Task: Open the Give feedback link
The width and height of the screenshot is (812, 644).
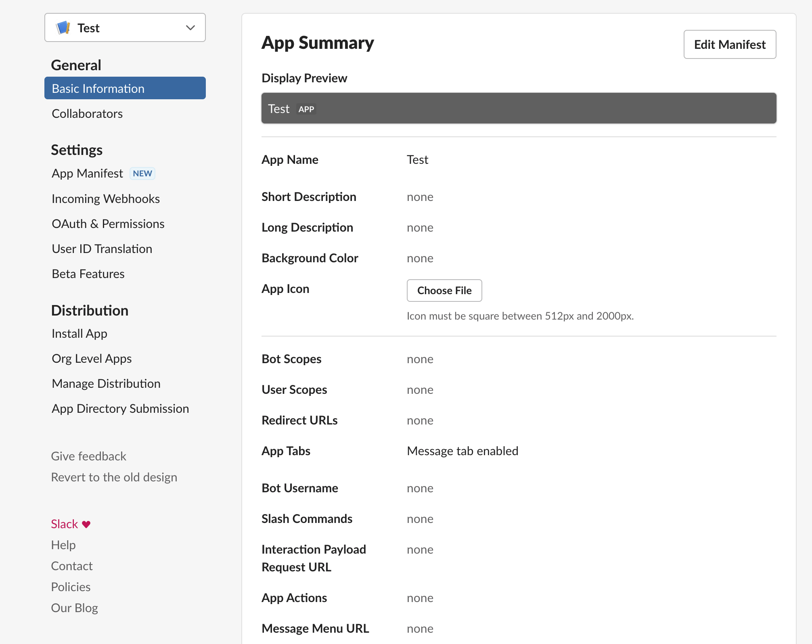Action: click(x=88, y=456)
